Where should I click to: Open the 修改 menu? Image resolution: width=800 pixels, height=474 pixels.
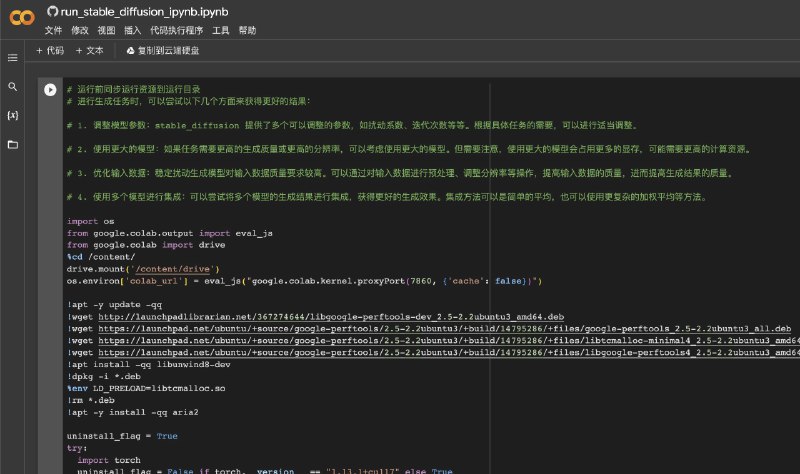pyautogui.click(x=80, y=31)
